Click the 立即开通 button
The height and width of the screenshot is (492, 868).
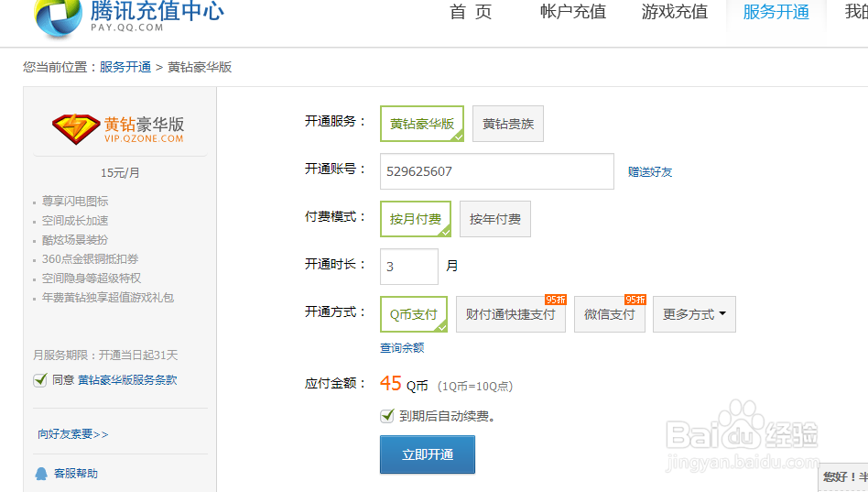pyautogui.click(x=428, y=454)
